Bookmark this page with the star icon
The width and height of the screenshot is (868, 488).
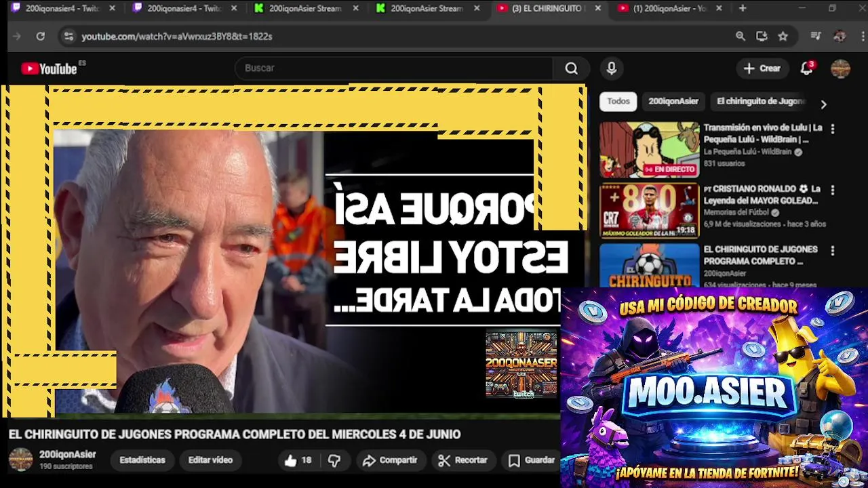[783, 36]
